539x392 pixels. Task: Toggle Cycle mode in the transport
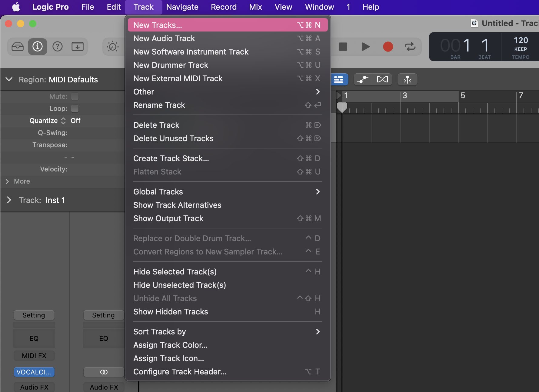(x=410, y=47)
